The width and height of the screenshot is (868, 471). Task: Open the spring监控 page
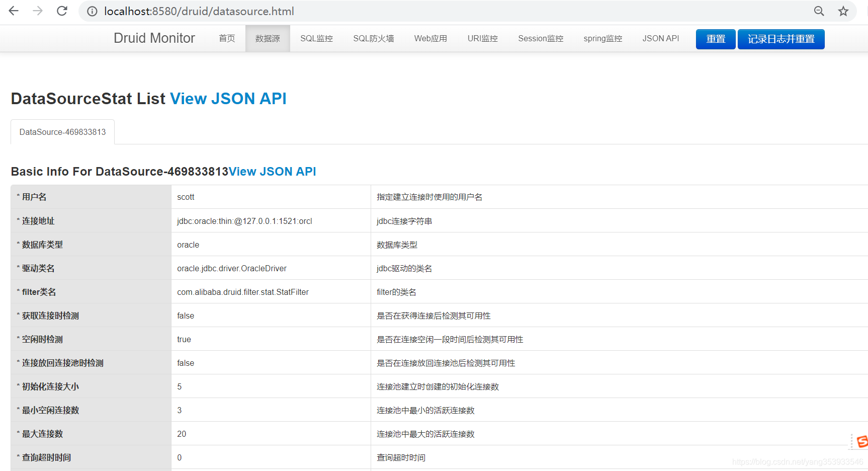[x=602, y=39]
